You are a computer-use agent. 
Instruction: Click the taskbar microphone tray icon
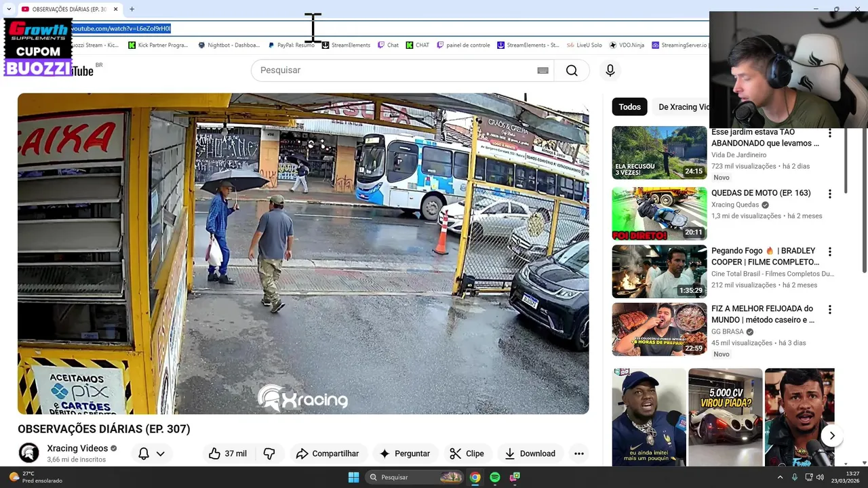click(x=795, y=477)
